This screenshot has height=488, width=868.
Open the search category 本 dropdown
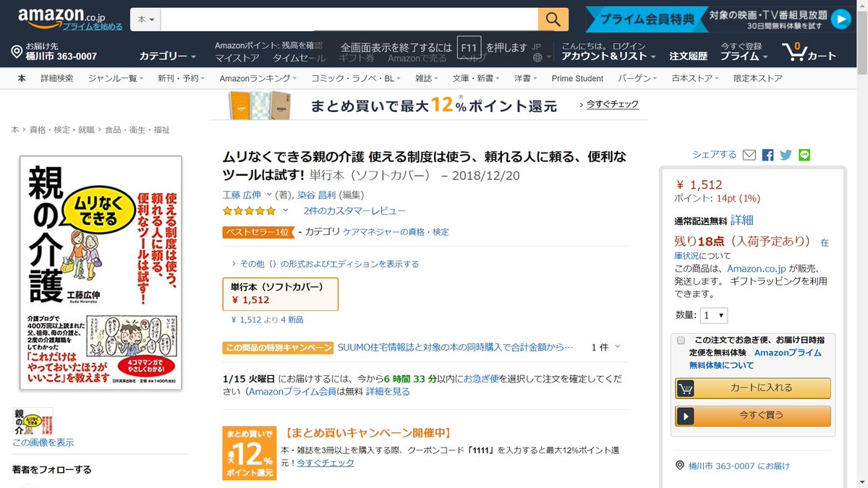point(146,20)
